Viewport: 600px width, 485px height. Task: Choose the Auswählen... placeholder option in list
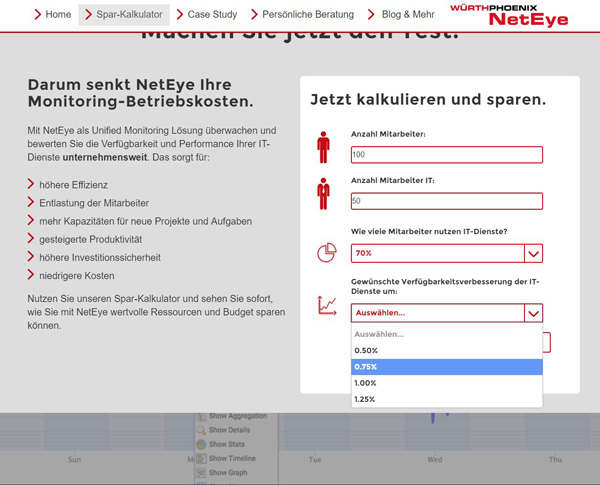447,334
